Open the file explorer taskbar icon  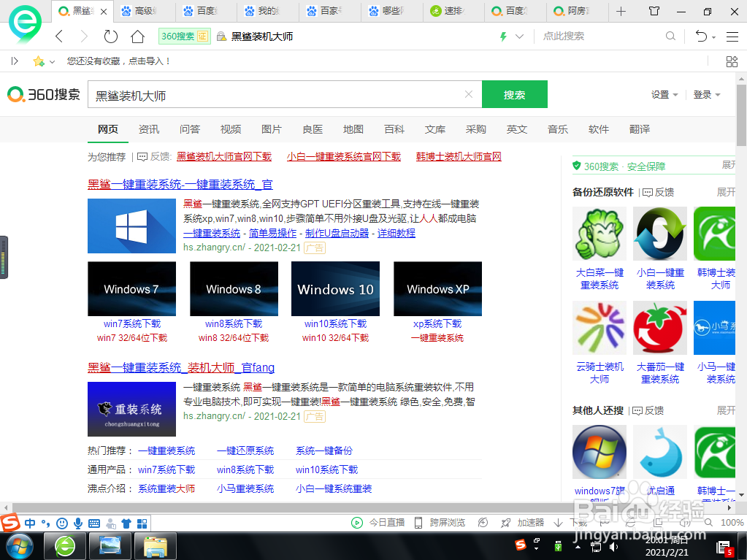click(156, 546)
